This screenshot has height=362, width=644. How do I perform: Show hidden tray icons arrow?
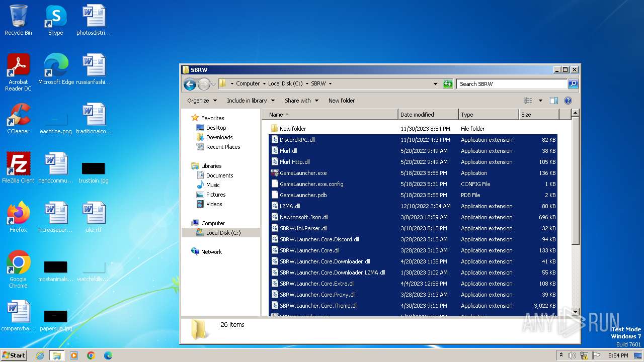click(x=561, y=355)
